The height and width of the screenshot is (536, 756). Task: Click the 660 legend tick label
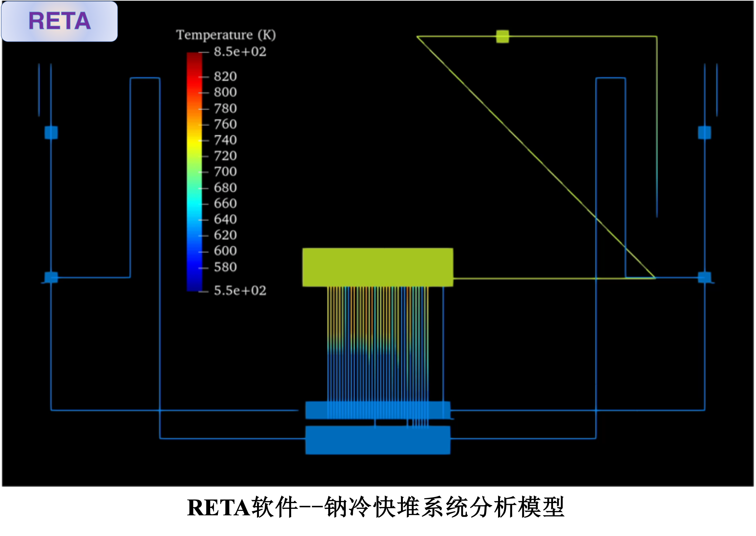point(226,204)
